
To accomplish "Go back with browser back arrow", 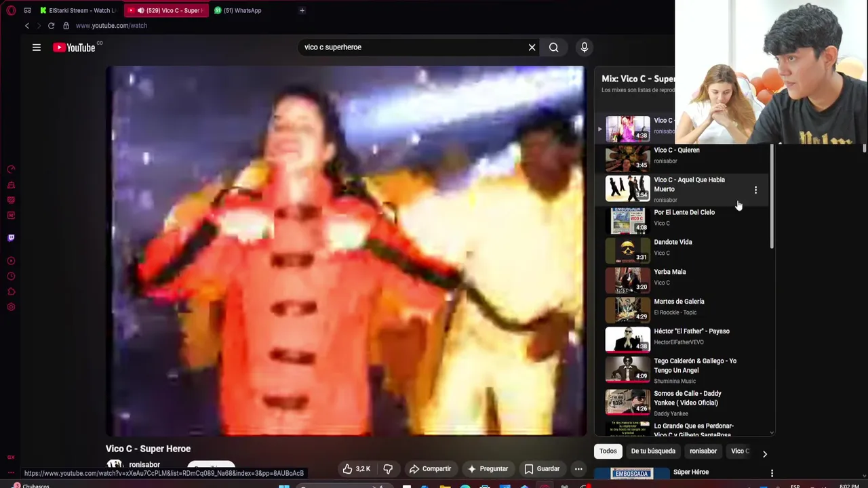I will pos(27,26).
